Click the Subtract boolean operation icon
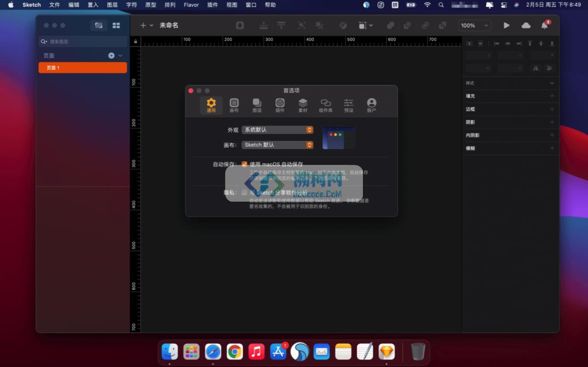Viewport: 588px width, 367px height. [407, 25]
